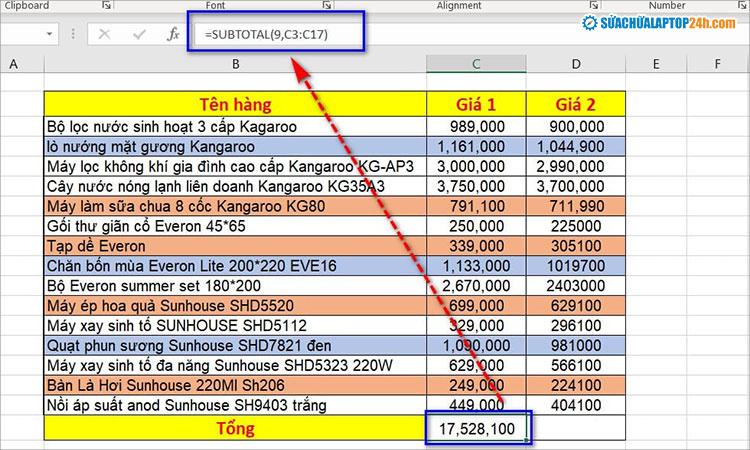Click the Enter checkmark formula bar icon

[x=139, y=34]
